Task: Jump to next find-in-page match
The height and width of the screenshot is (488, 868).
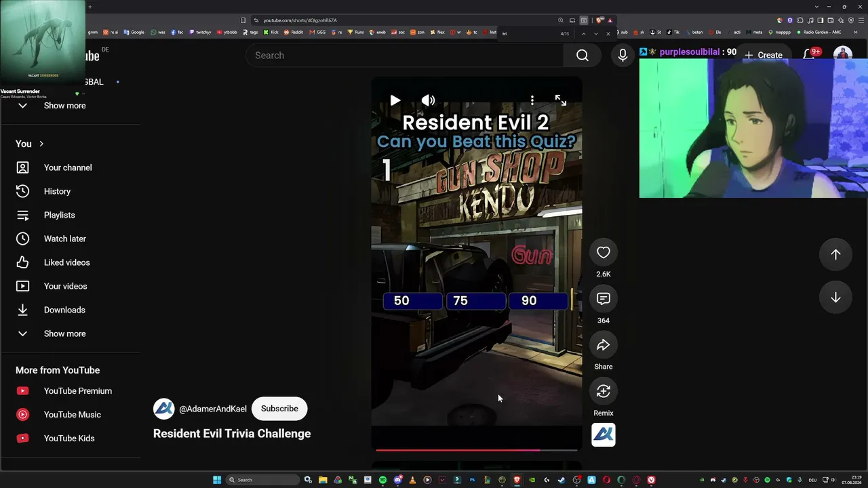Action: pyautogui.click(x=596, y=33)
